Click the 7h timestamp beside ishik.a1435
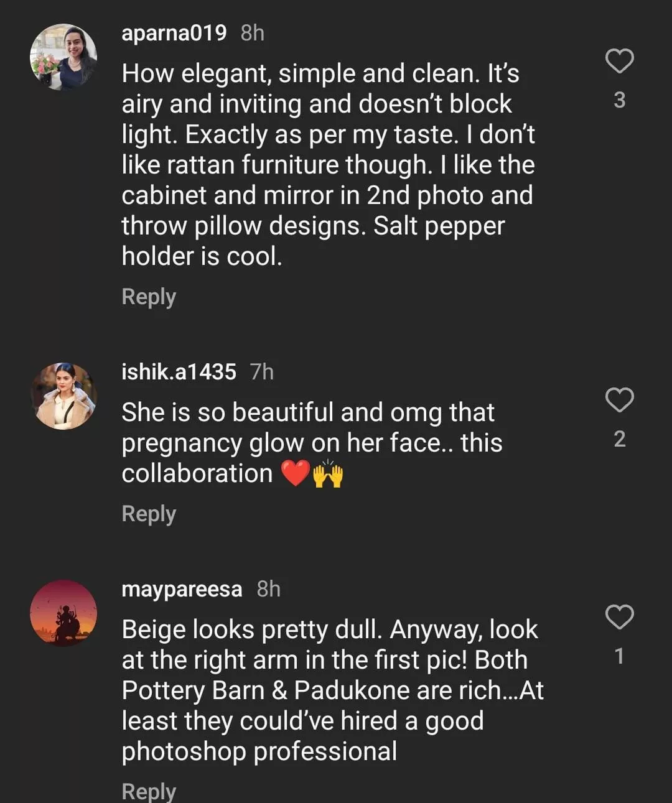Screen dimensions: 672x803 coord(262,372)
